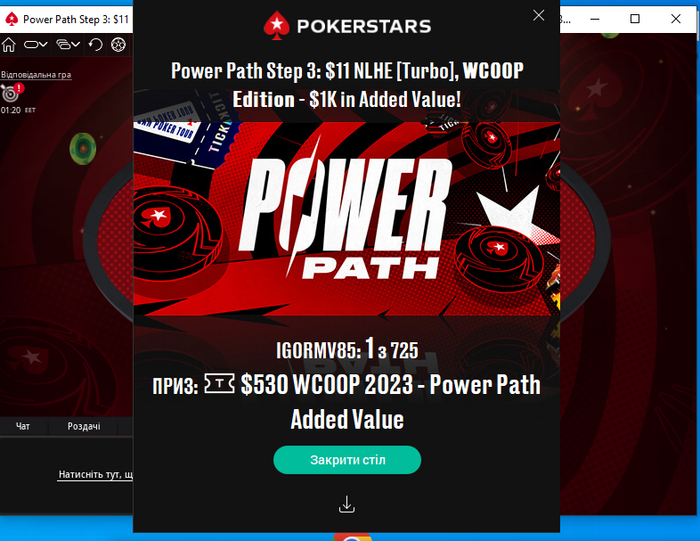
Task: Open the poker chip cashier icon
Action: click(x=118, y=45)
